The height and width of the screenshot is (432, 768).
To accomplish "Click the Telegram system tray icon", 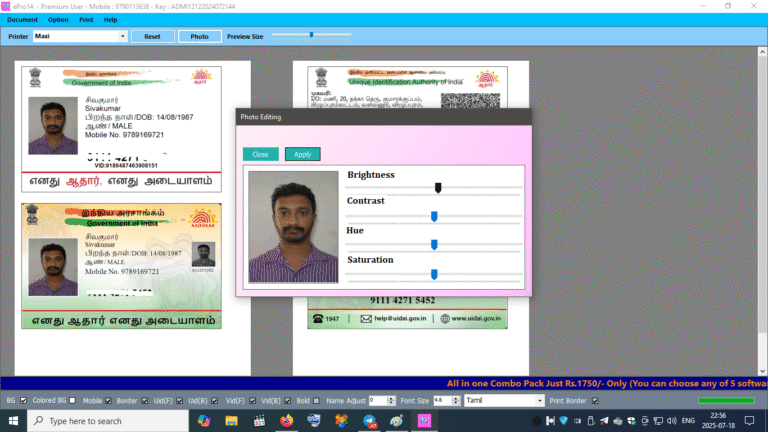I will [x=604, y=421].
